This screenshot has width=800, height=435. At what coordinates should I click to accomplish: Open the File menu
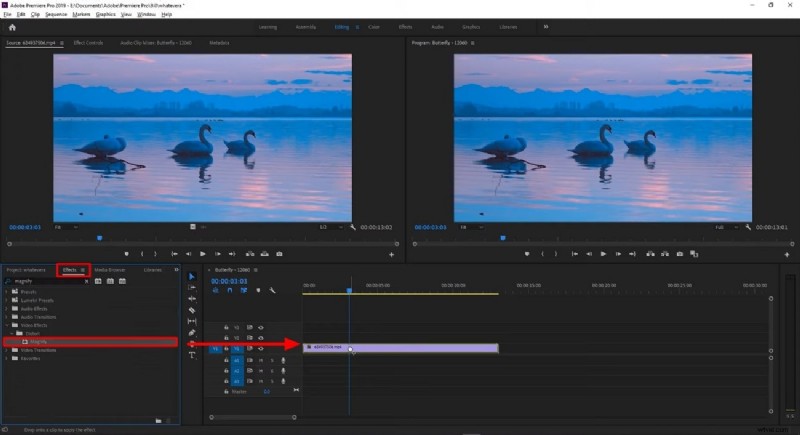[x=7, y=14]
